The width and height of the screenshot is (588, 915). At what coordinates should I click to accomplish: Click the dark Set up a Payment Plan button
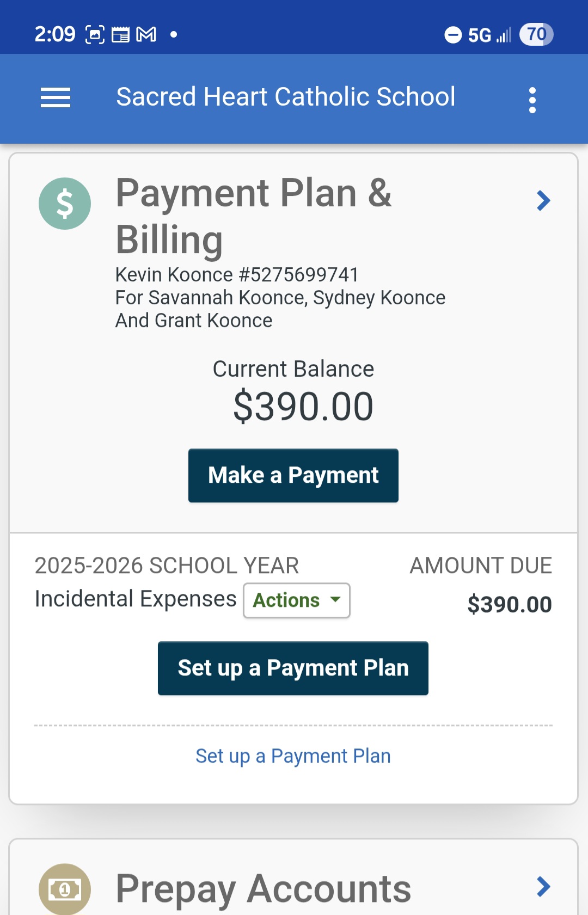(293, 668)
